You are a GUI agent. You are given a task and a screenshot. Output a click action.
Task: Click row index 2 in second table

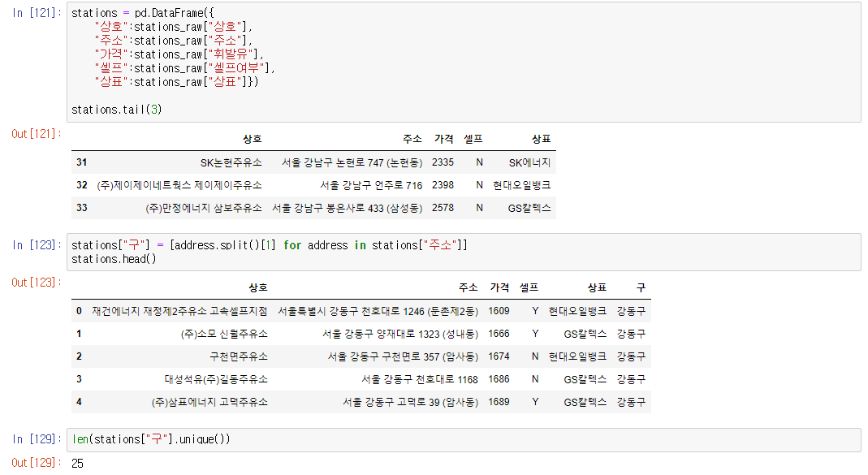79,356
